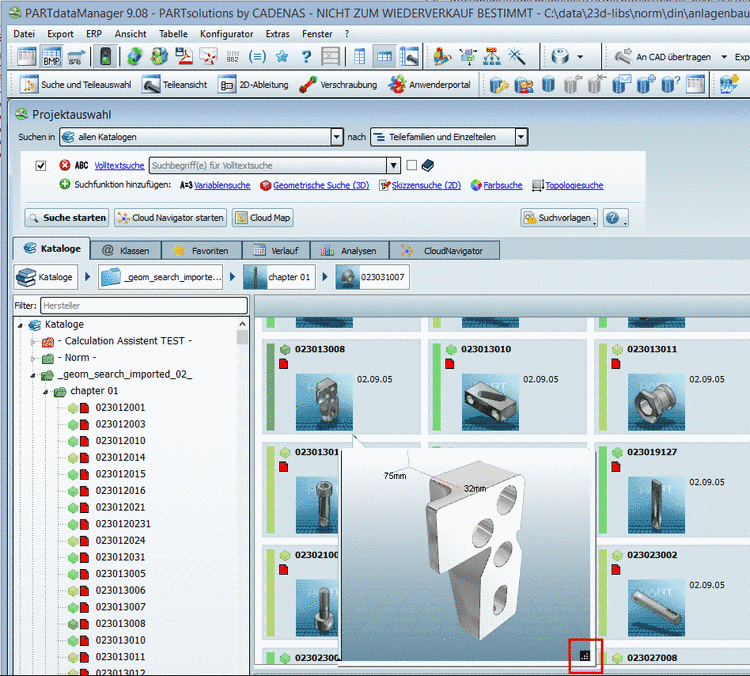
Task: Open the Konfigurator menu
Action: coord(226,33)
